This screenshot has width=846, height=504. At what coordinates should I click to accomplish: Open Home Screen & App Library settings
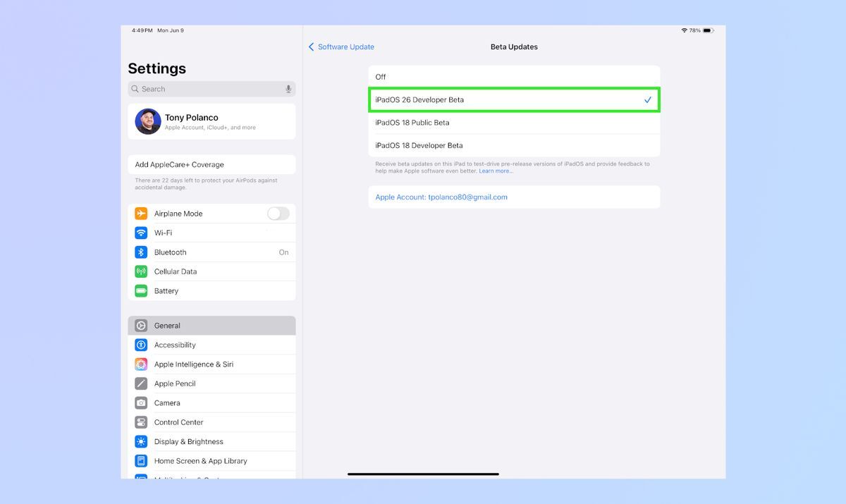pos(211,461)
